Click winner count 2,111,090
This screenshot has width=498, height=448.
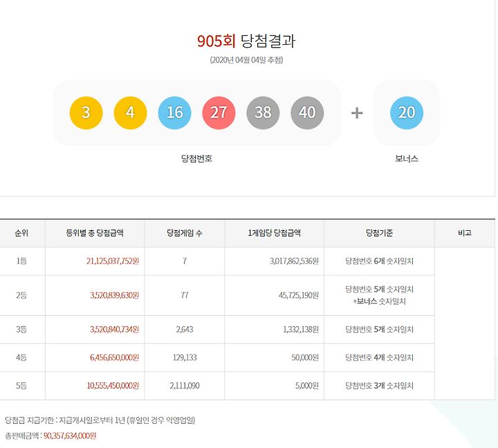(185, 386)
